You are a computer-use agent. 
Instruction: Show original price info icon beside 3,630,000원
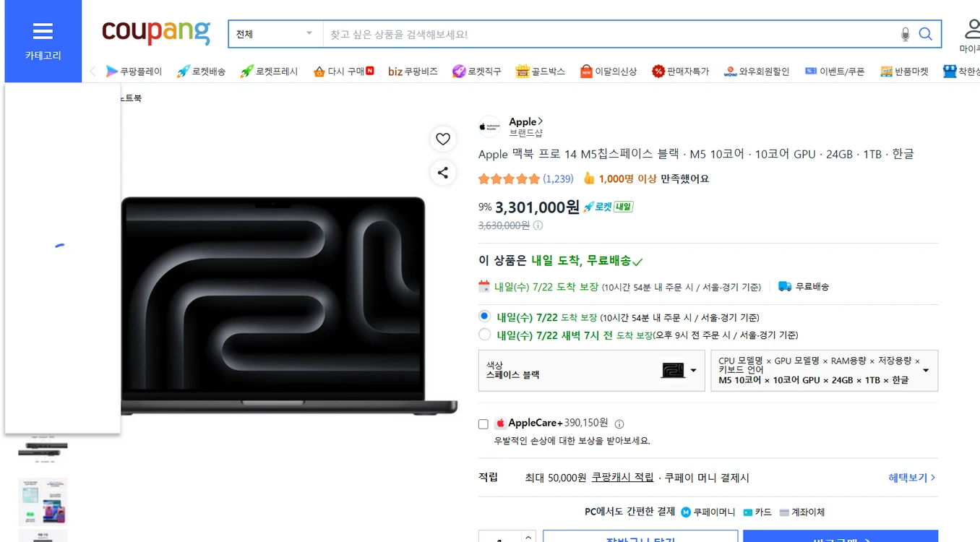click(538, 225)
